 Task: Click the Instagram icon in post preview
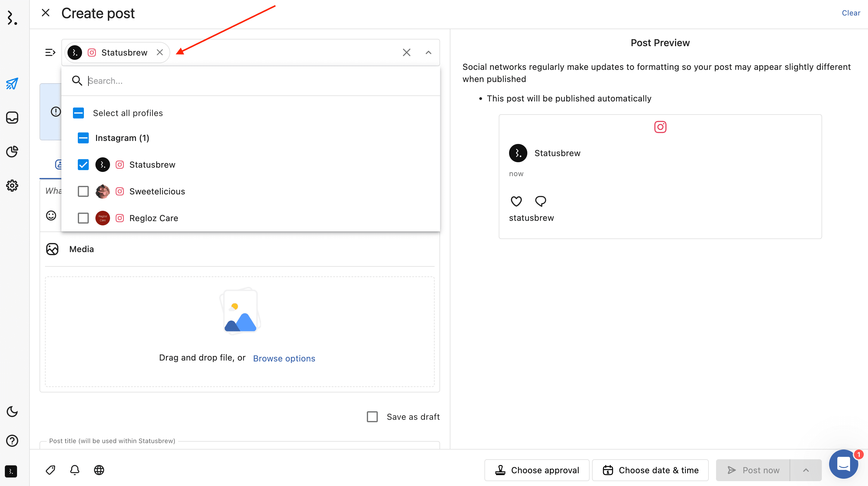click(660, 127)
